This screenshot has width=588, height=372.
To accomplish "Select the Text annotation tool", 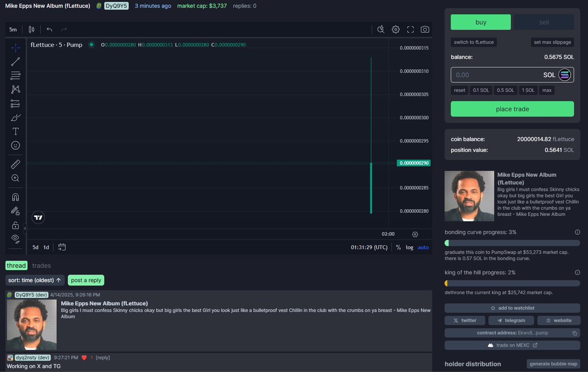I will 15,131.
